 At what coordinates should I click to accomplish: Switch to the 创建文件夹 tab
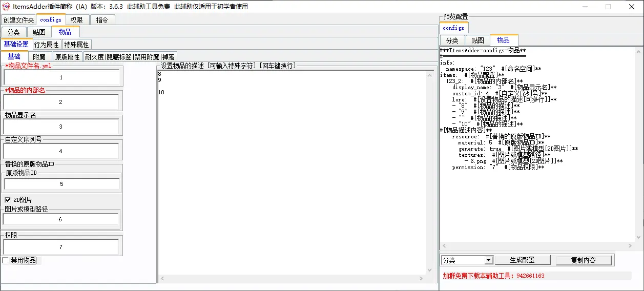18,20
